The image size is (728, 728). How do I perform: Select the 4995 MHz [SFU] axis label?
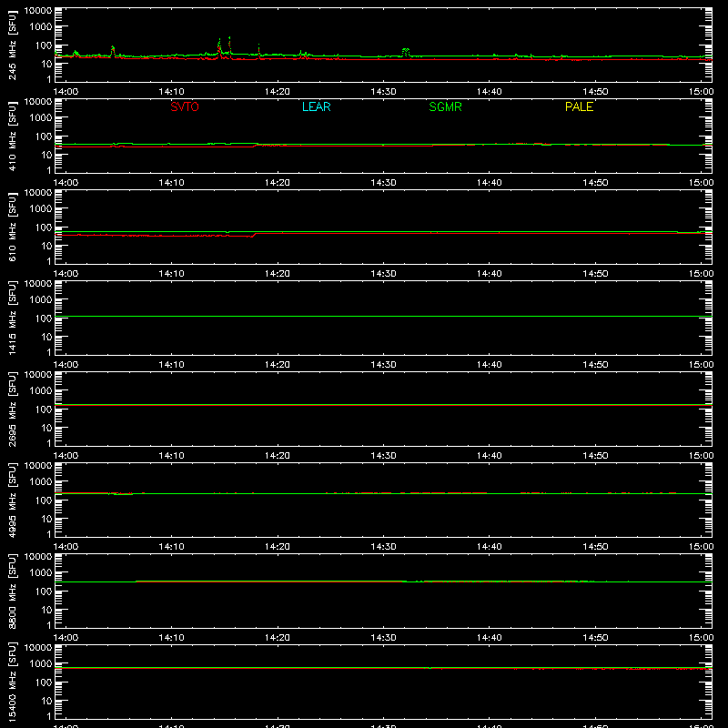tap(13, 500)
